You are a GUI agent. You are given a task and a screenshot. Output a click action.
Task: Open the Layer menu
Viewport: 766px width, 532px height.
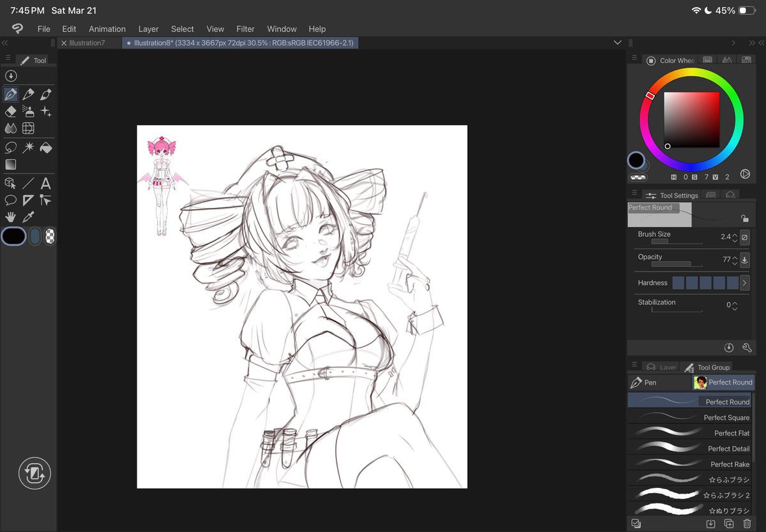click(148, 29)
